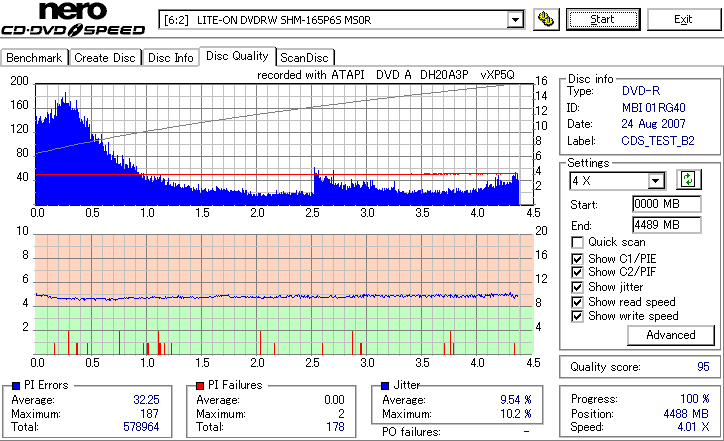Uncheck Show C1/PIE
Image resolution: width=724 pixels, height=441 pixels.
click(x=577, y=259)
